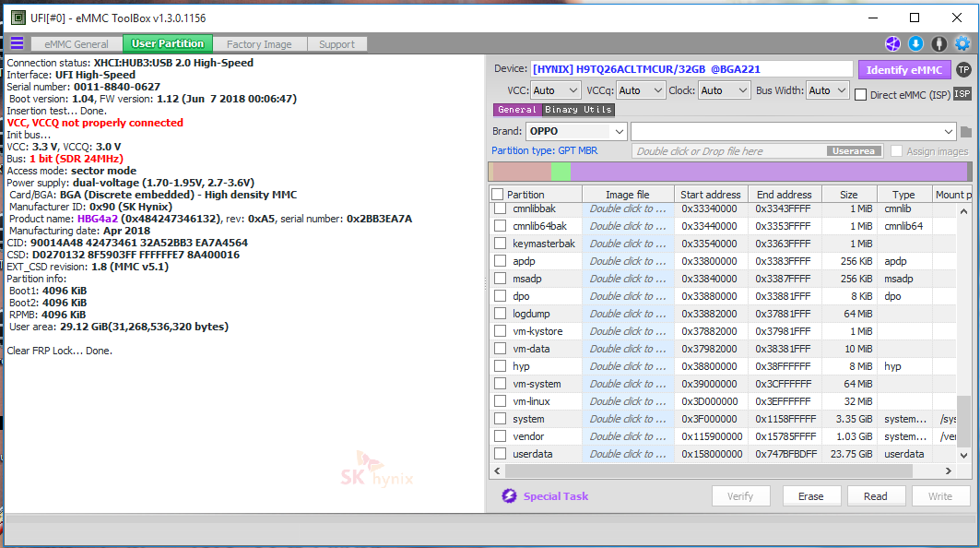Image resolution: width=980 pixels, height=548 pixels.
Task: Open Special Task link
Action: (x=556, y=496)
